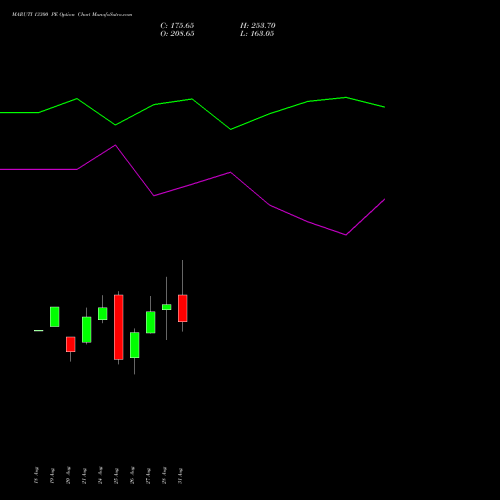Screen dimensions: 500x500
Task: Select the small green 28 Aug candlestick
Action: pos(167,307)
